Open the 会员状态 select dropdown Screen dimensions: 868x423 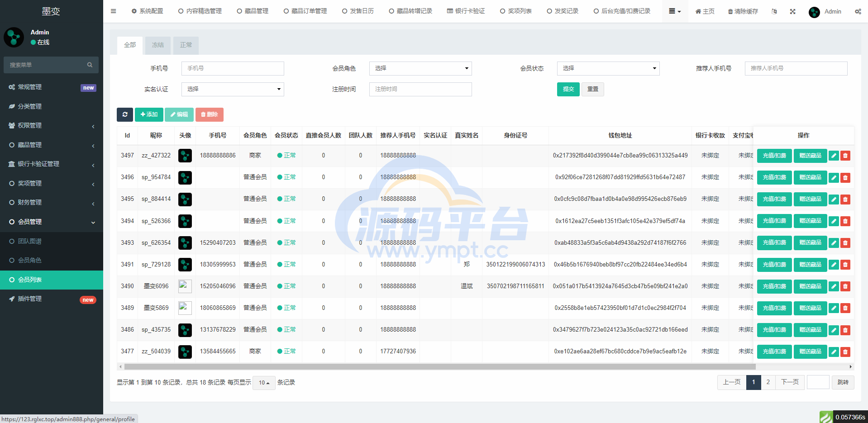pyautogui.click(x=608, y=68)
